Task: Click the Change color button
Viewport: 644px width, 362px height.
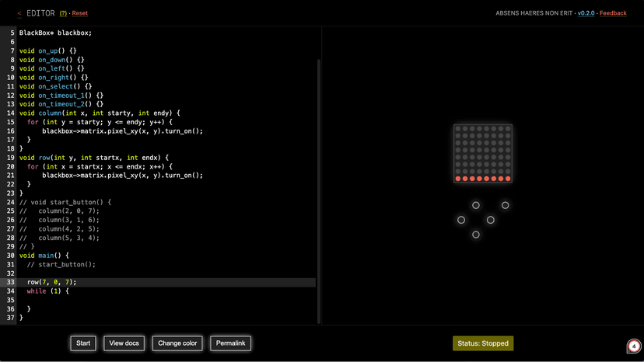Action: tap(178, 343)
